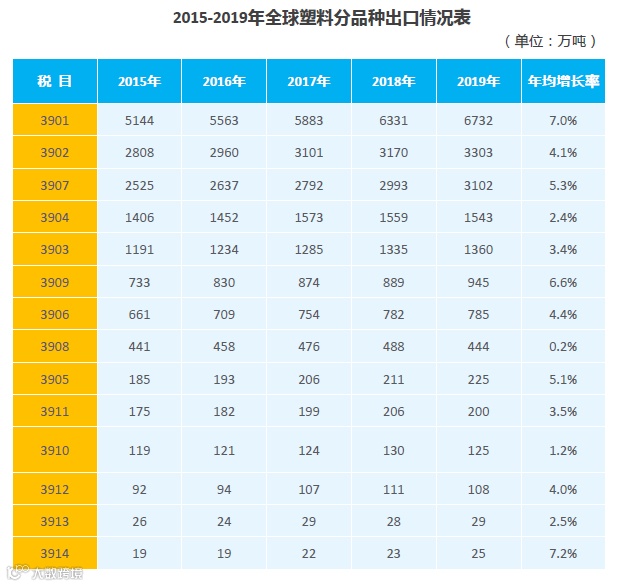Click the value 1234 in row 3903
The width and height of the screenshot is (622, 586).
point(224,250)
